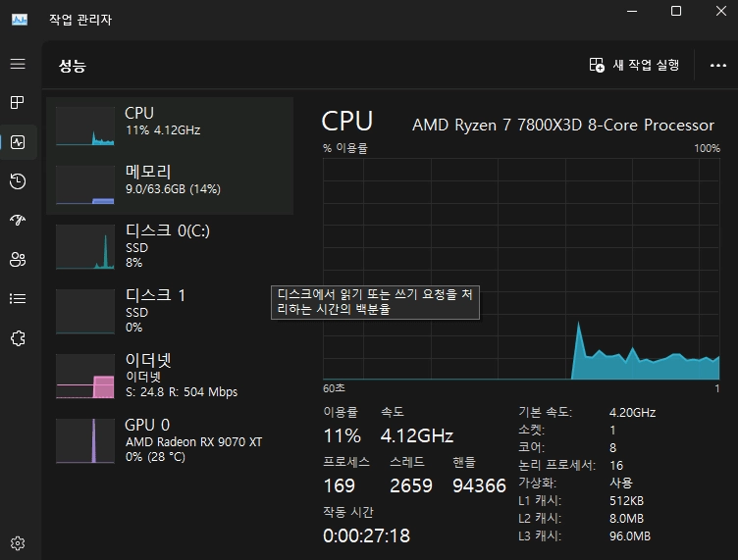The width and height of the screenshot is (738, 560).
Task: Select the 메모리 entry in the list
Action: pos(170,185)
